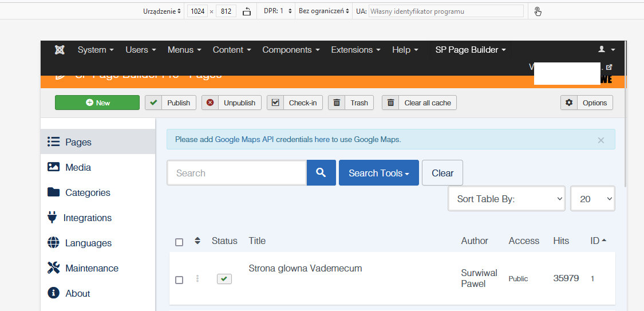Open the SP Page Builder menu
This screenshot has height=311, width=644.
click(x=471, y=50)
